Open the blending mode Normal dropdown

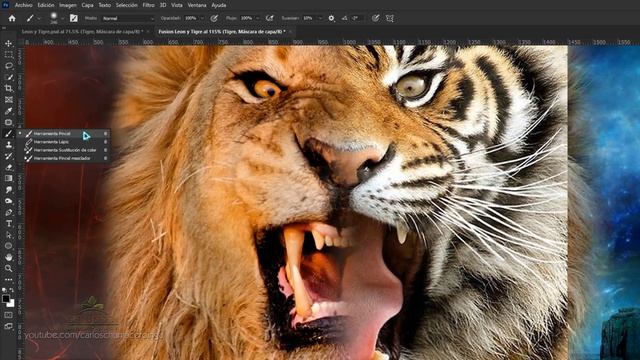point(128,18)
